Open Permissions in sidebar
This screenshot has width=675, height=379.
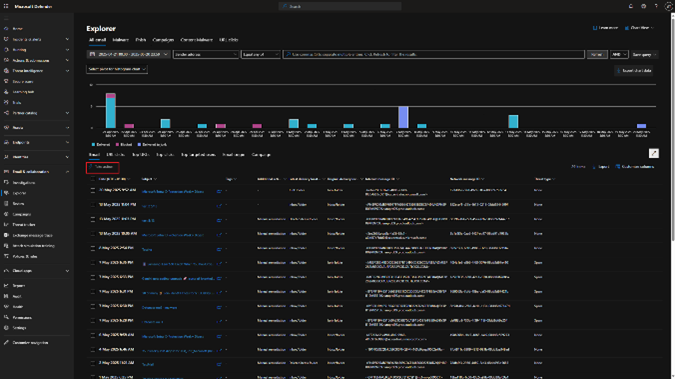tap(22, 317)
